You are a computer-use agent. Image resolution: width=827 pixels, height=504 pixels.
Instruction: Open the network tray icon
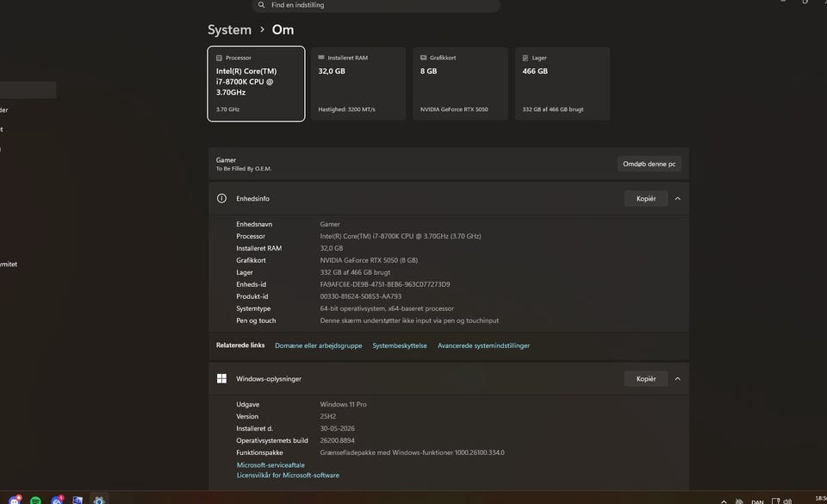tap(776, 501)
